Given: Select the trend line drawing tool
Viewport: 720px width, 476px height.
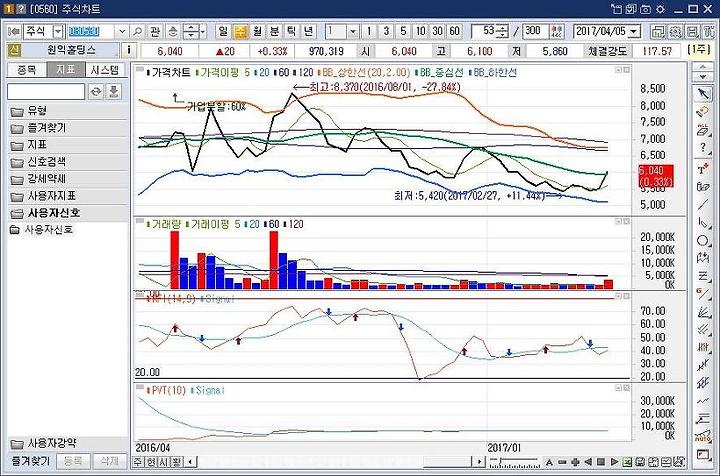Looking at the screenshot, I should pos(703,205).
